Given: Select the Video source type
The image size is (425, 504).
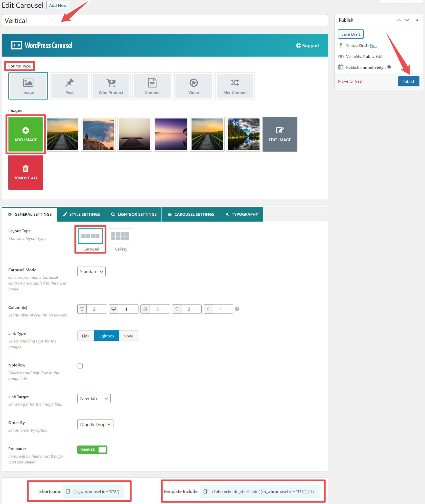Looking at the screenshot, I should [x=194, y=86].
